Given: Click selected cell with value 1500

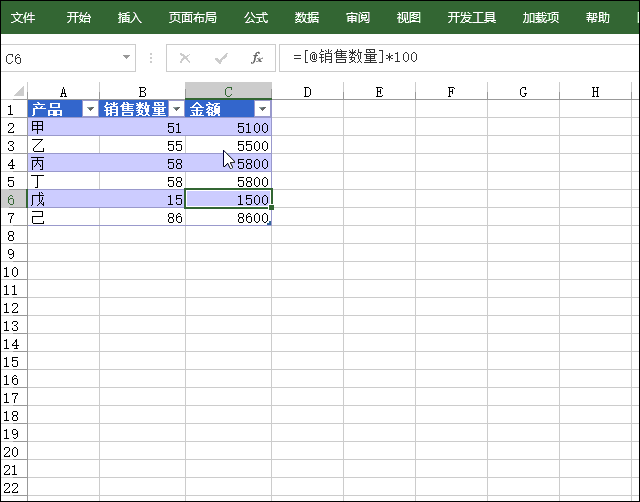Looking at the screenshot, I should point(229,199).
